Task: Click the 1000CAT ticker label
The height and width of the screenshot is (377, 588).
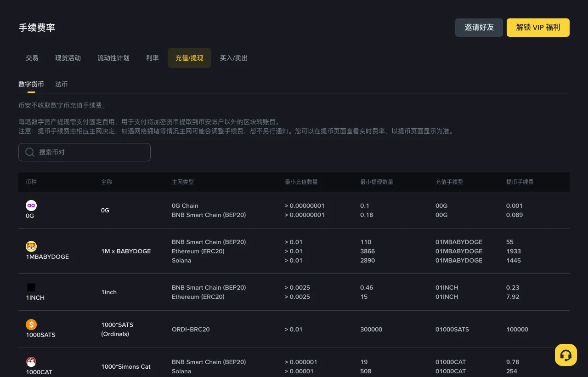Action: (x=39, y=372)
